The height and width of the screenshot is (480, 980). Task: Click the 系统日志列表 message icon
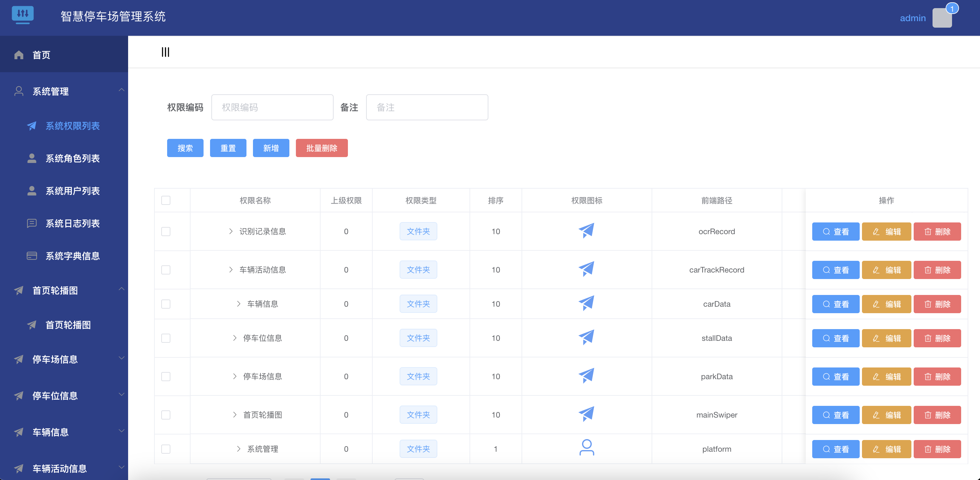click(32, 223)
